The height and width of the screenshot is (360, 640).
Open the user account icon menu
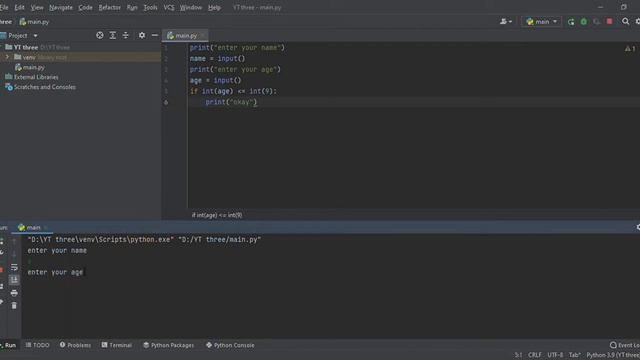[506, 22]
